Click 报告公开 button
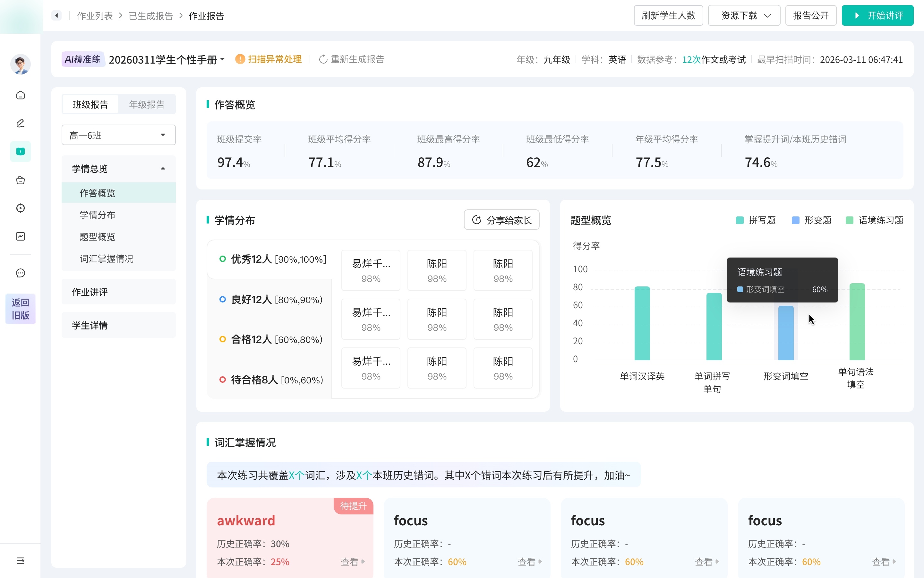 pyautogui.click(x=811, y=16)
